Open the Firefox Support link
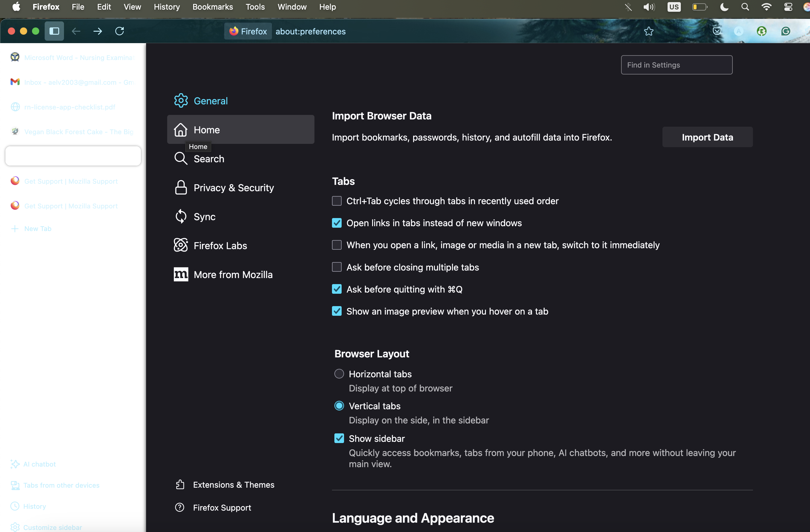Screen dimensions: 810x532 (213, 507)
